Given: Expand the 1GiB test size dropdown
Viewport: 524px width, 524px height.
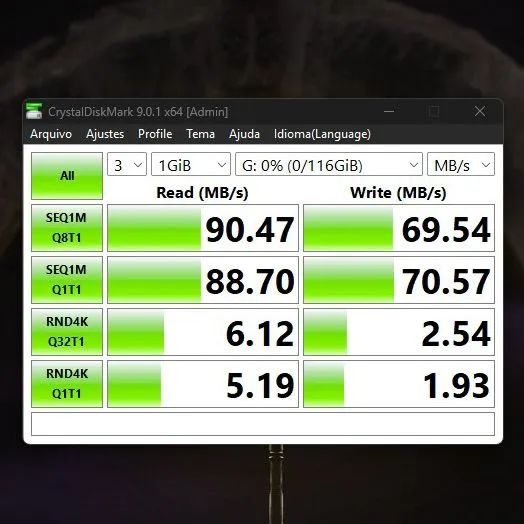Looking at the screenshot, I should point(191,164).
